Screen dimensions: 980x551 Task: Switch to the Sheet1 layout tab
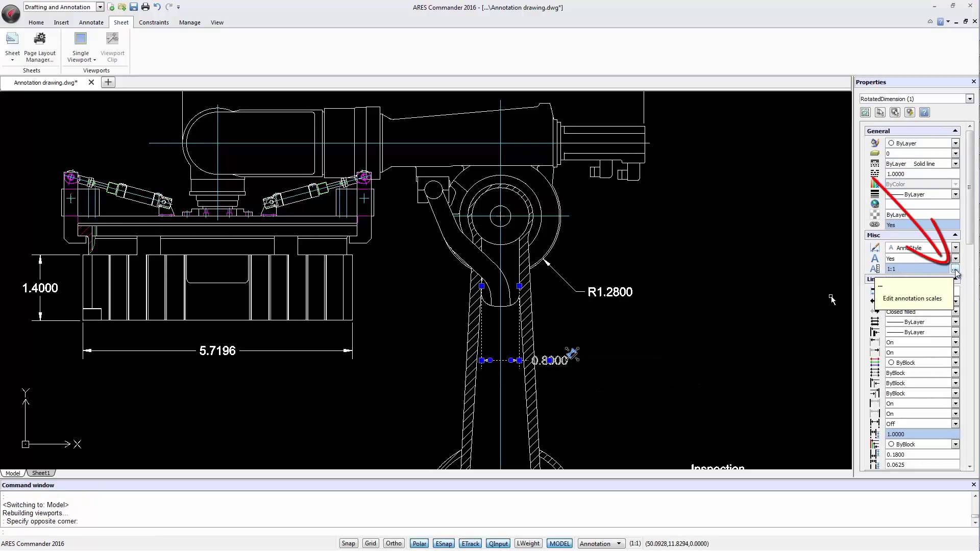[41, 473]
